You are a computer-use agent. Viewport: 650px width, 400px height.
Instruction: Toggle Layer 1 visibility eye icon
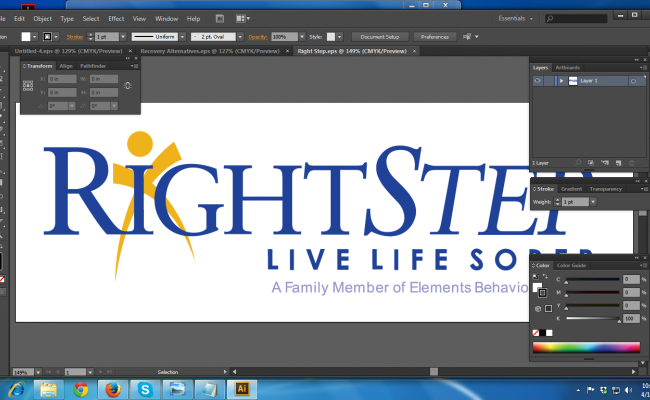tap(537, 81)
